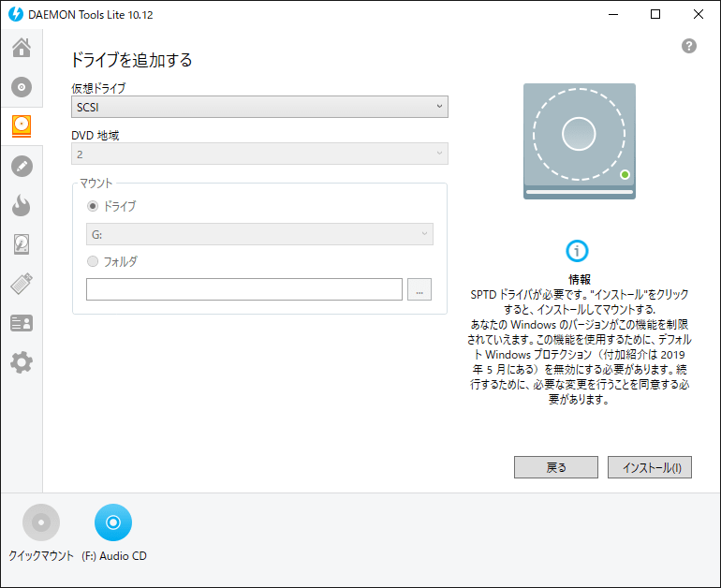Image resolution: width=721 pixels, height=588 pixels.
Task: Click the browse folder ... button
Action: point(419,289)
